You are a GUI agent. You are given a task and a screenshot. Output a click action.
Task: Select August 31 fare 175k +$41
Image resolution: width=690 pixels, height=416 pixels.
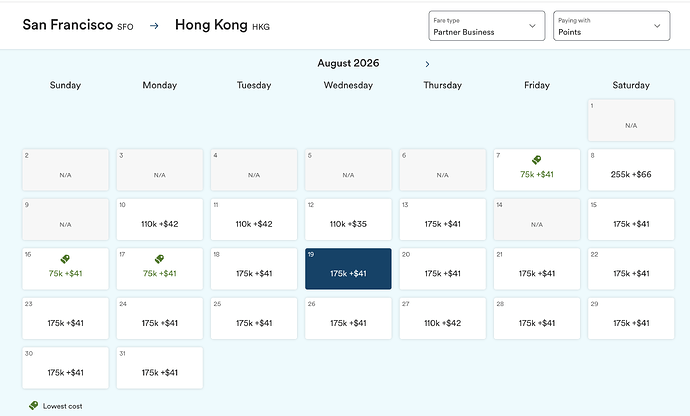click(160, 368)
